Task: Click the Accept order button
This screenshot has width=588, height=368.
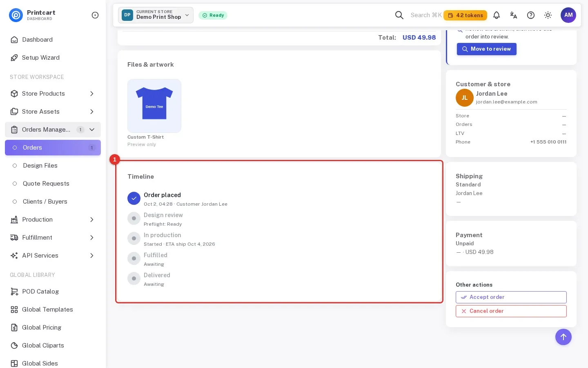Action: (511, 297)
